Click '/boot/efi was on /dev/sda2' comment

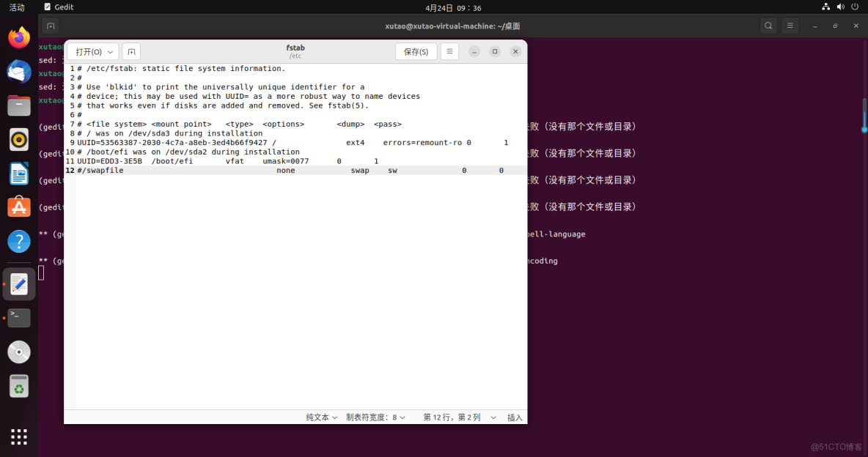188,152
